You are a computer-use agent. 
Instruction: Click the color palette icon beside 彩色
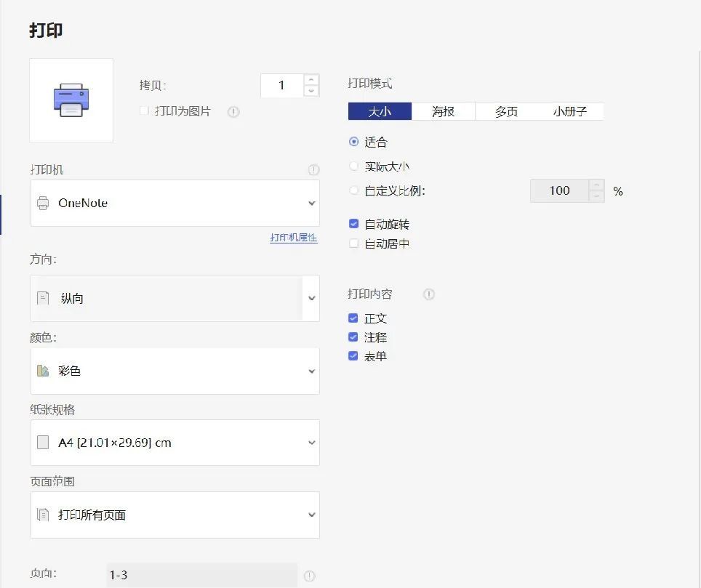[42, 371]
